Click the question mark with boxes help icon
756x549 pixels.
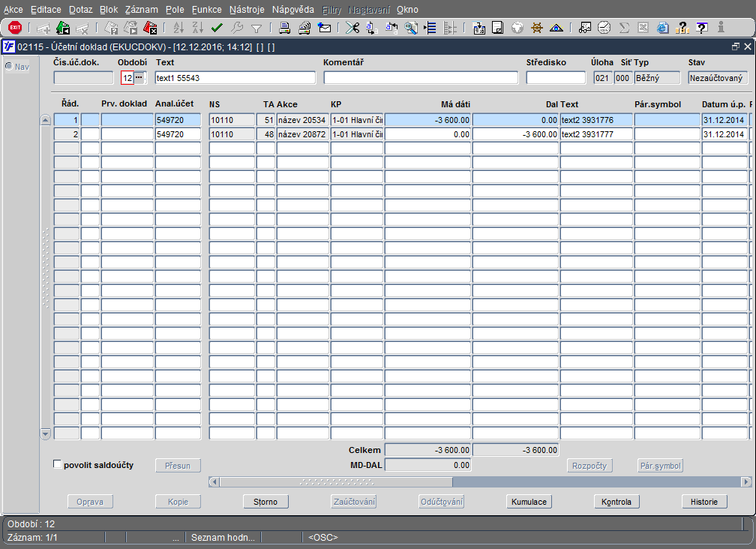coord(682,28)
